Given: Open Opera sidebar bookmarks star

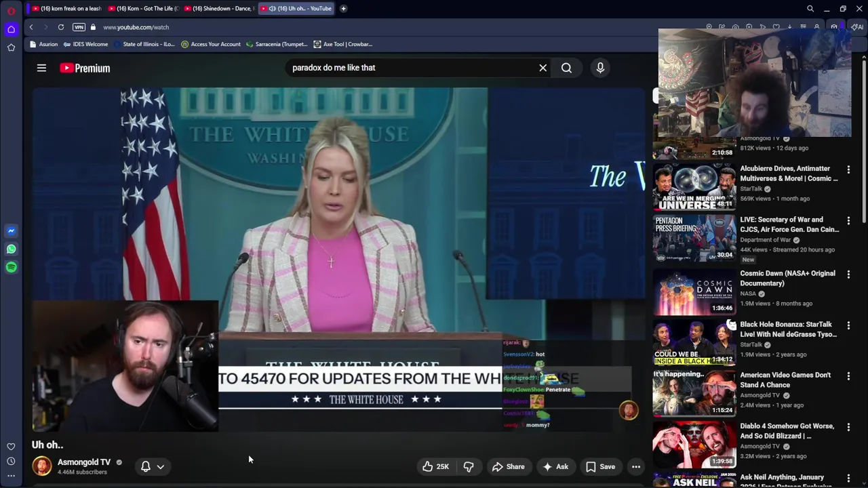Looking at the screenshot, I should point(11,47).
